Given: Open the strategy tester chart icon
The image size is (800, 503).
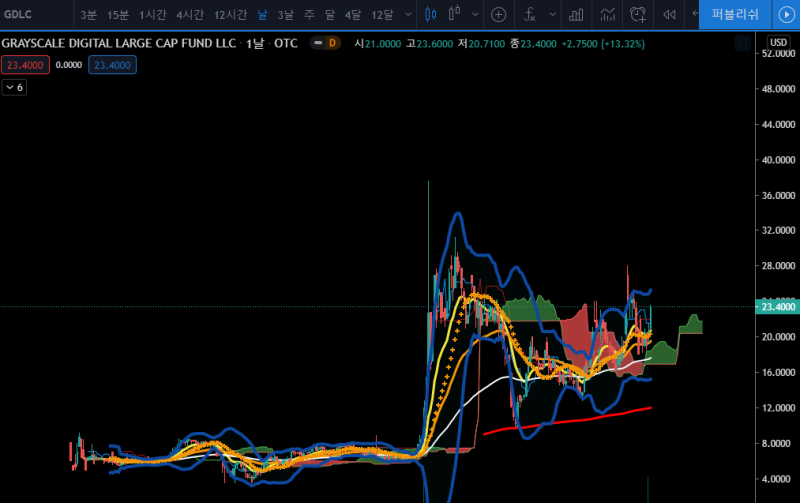Looking at the screenshot, I should tap(607, 15).
